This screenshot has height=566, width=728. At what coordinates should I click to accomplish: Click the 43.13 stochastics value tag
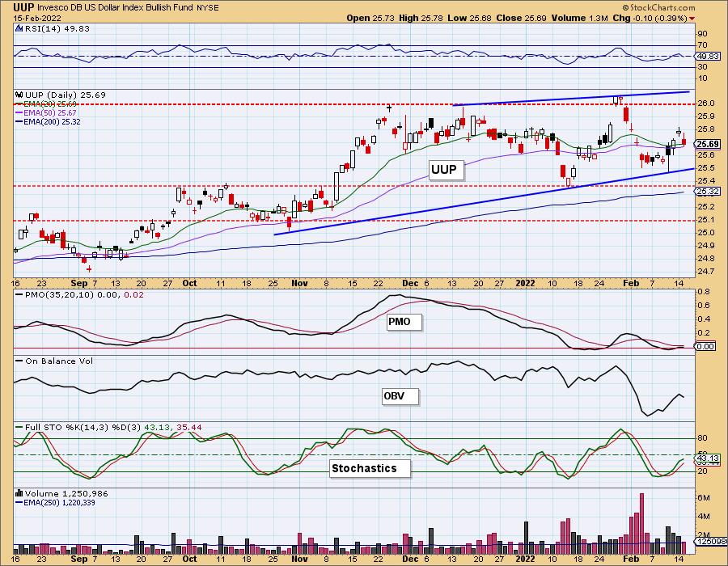(708, 458)
